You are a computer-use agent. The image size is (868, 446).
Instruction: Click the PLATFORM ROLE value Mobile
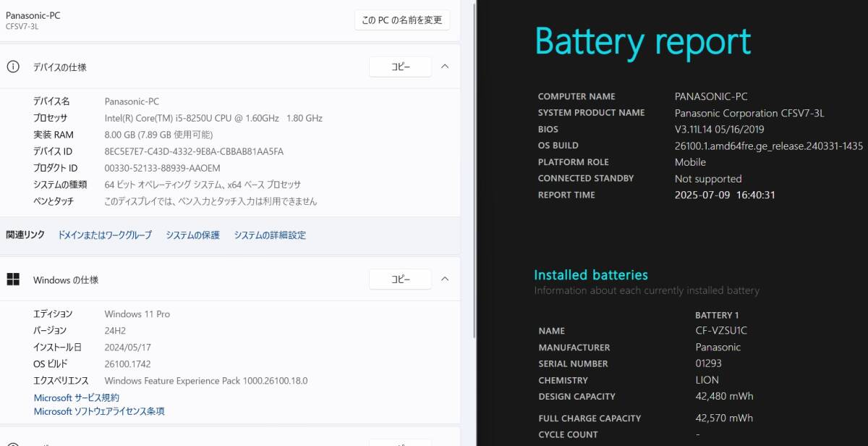tap(690, 162)
